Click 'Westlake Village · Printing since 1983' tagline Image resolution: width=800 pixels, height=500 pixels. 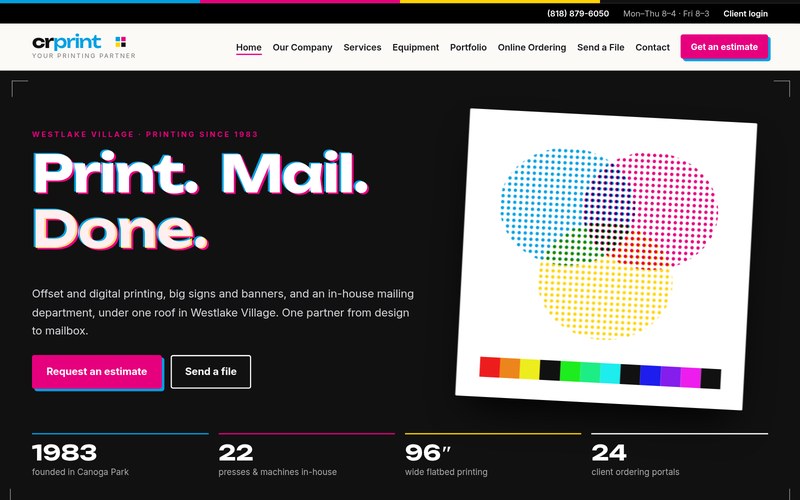click(145, 134)
